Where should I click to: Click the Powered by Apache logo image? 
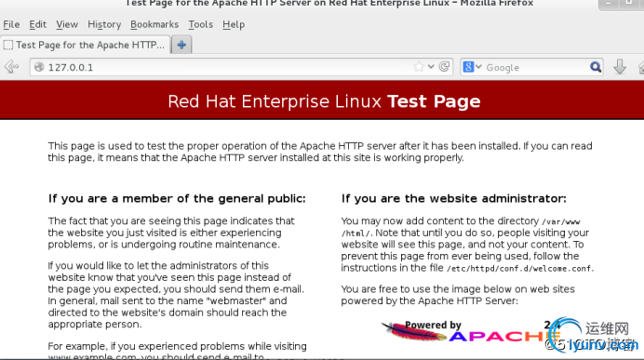click(470, 332)
